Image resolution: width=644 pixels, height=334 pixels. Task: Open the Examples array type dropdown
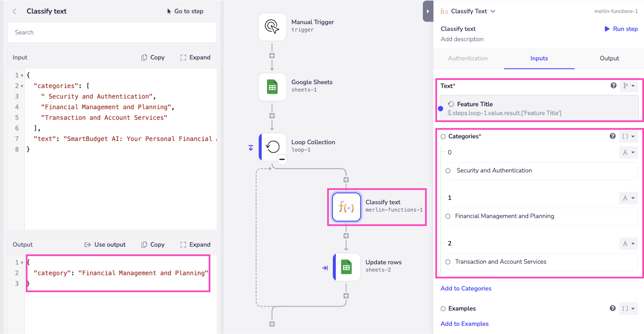[x=629, y=309]
